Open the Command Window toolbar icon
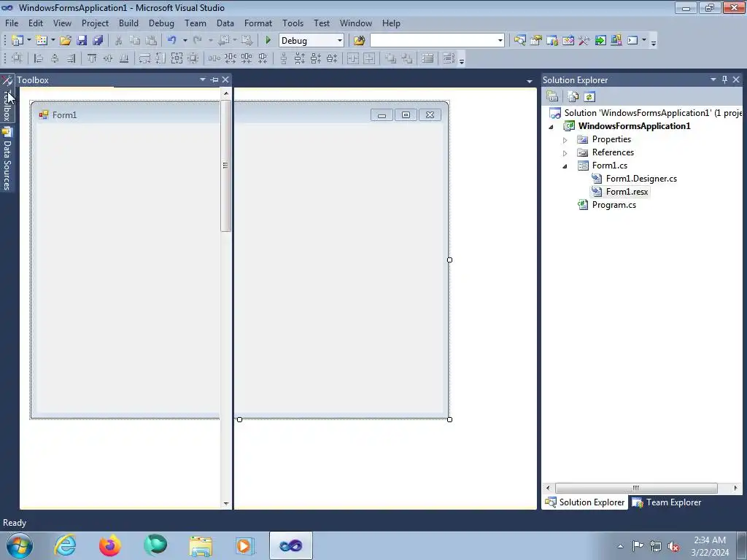Screen dimensions: 747x560 pyautogui.click(x=632, y=41)
